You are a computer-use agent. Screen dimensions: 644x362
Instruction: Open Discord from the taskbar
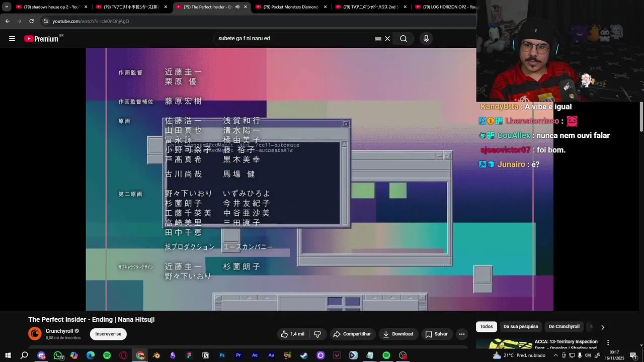point(41,355)
